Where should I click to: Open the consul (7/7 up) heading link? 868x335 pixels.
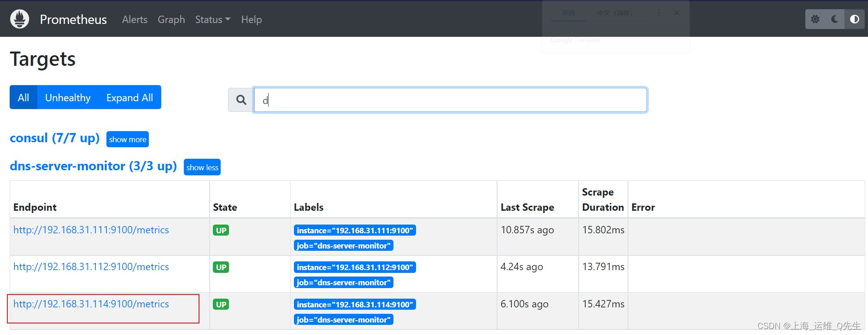[x=55, y=138]
